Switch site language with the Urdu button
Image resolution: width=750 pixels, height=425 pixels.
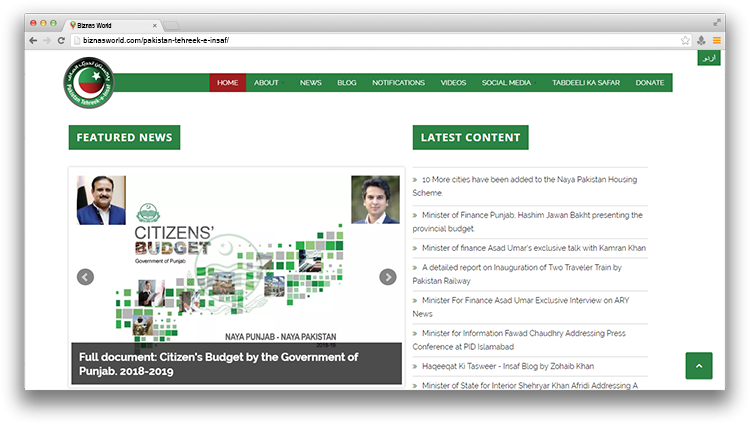pyautogui.click(x=710, y=58)
